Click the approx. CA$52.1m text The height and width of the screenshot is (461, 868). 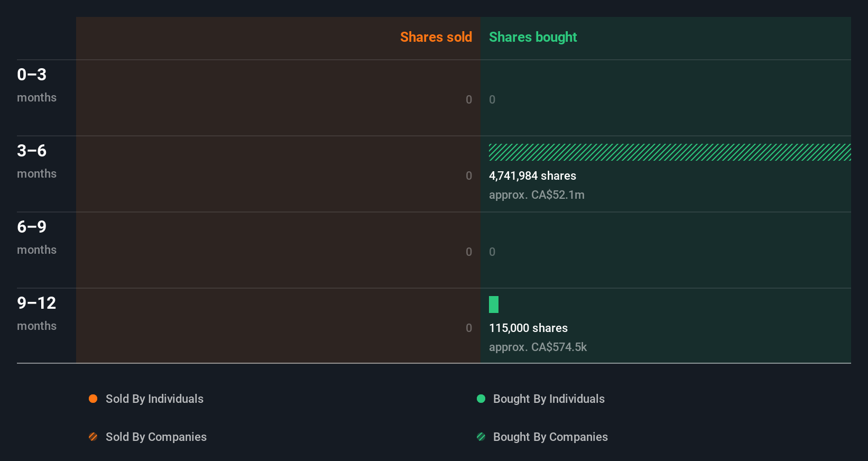537,195
